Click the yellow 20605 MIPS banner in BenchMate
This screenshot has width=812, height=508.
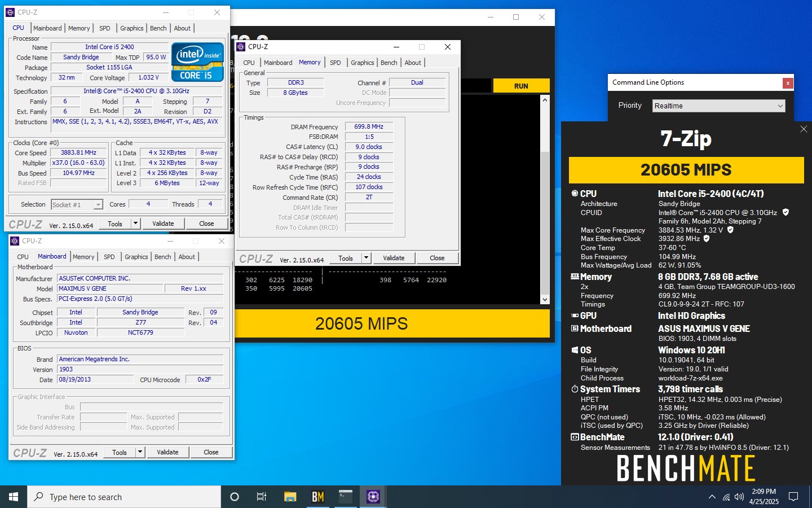[x=686, y=170]
